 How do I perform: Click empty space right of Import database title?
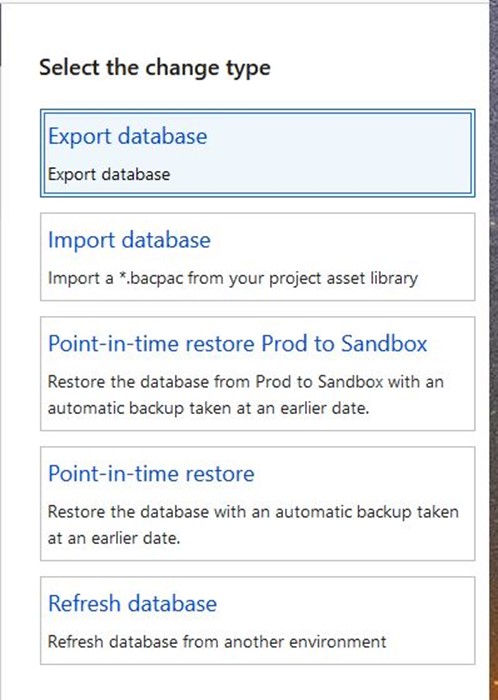point(341,240)
